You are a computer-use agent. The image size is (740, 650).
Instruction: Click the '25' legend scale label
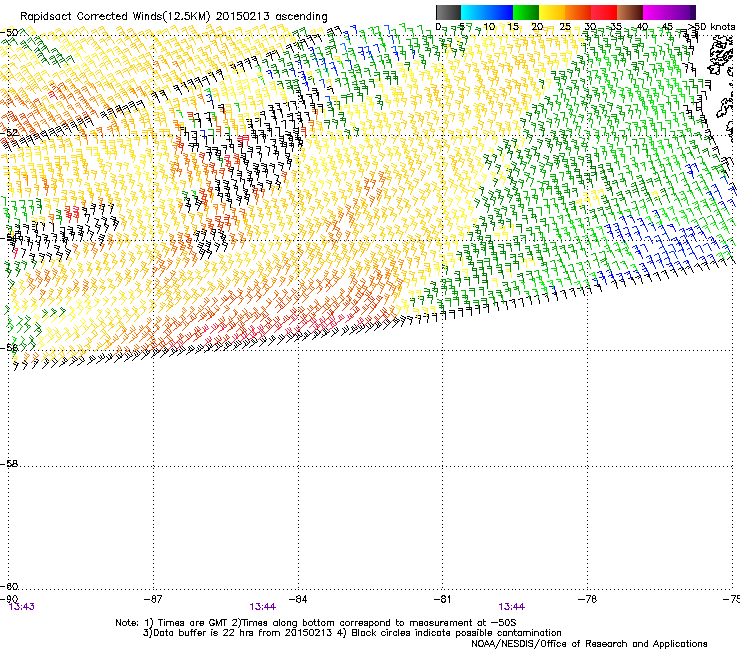point(564,27)
